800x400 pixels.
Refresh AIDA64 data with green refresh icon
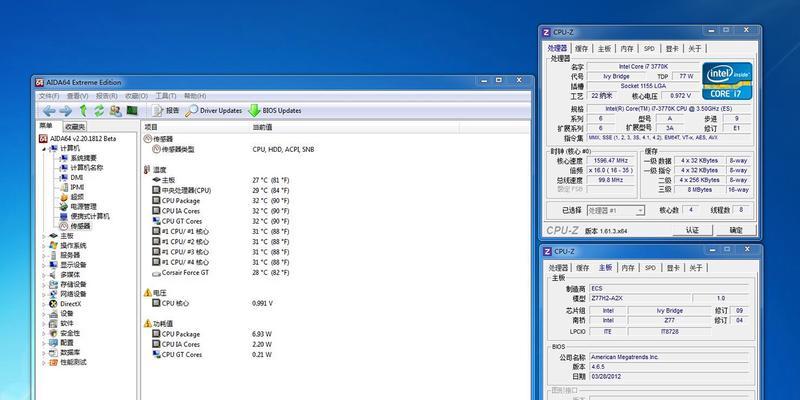pyautogui.click(x=99, y=111)
